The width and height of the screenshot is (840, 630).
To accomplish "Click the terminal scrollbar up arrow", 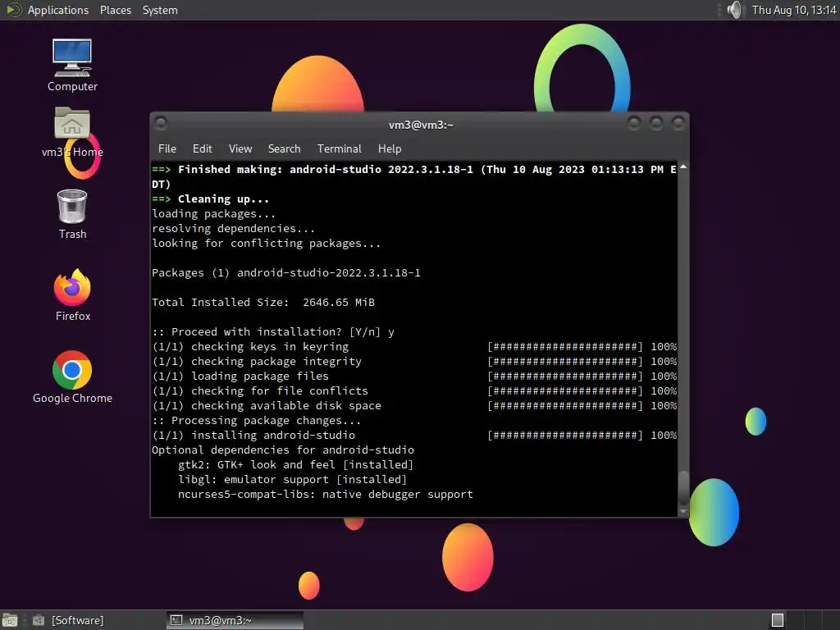I will 683,167.
